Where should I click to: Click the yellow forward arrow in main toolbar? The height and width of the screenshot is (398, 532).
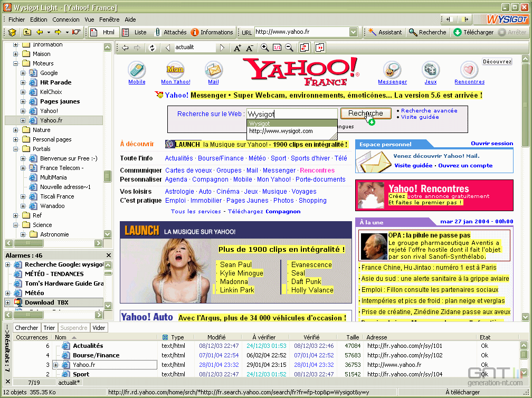(x=58, y=32)
